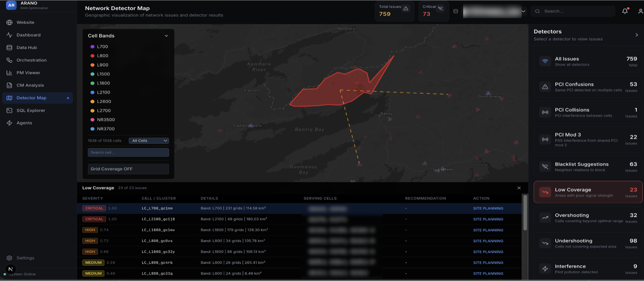Click the Undershooting trend icon
This screenshot has height=281, width=644.
[545, 243]
